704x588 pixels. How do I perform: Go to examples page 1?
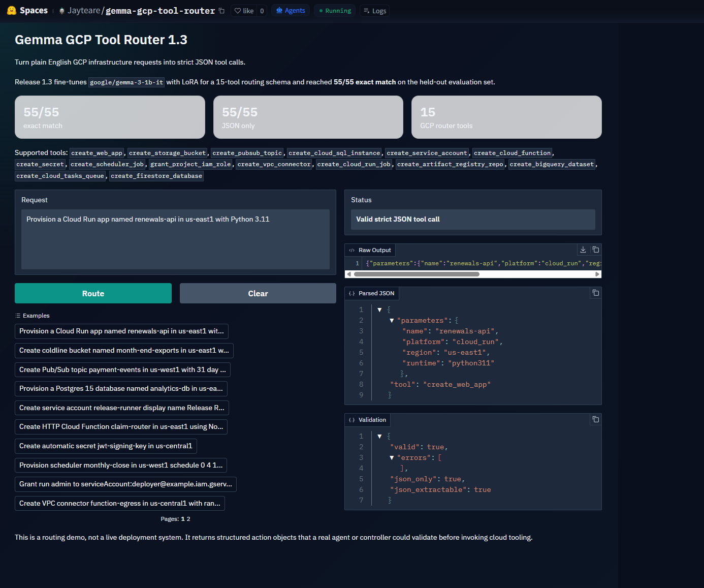click(183, 519)
